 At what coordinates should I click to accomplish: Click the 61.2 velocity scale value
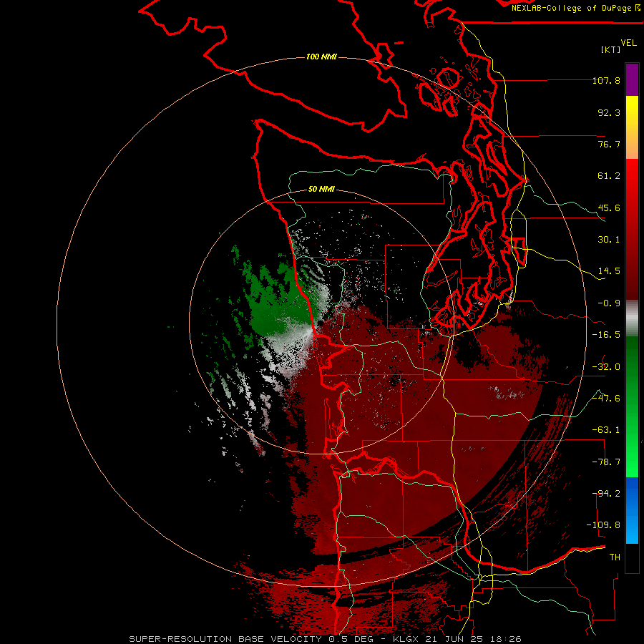(609, 176)
